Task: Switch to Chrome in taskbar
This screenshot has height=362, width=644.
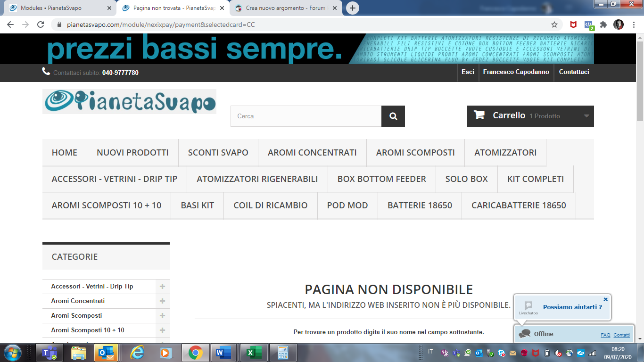Action: click(x=195, y=353)
